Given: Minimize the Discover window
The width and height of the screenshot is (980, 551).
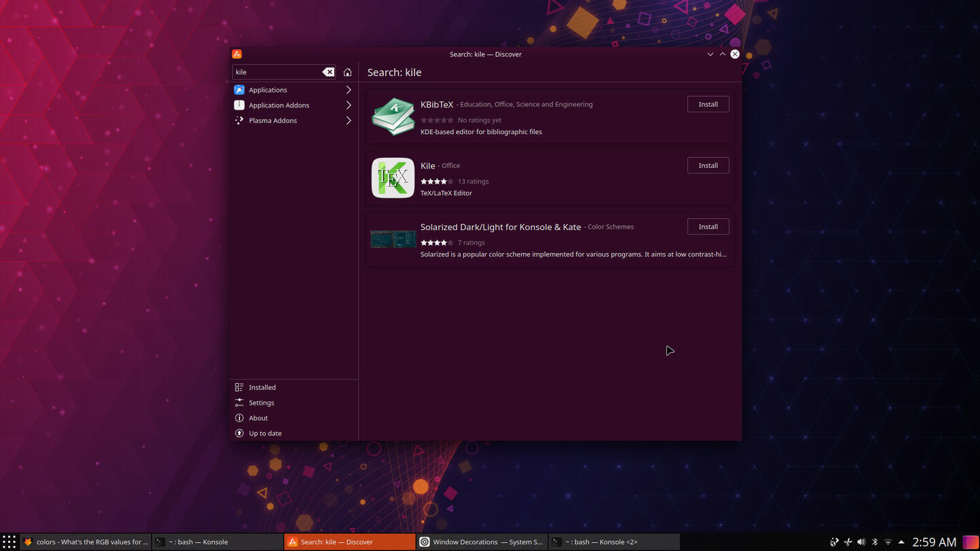Looking at the screenshot, I should [x=710, y=54].
